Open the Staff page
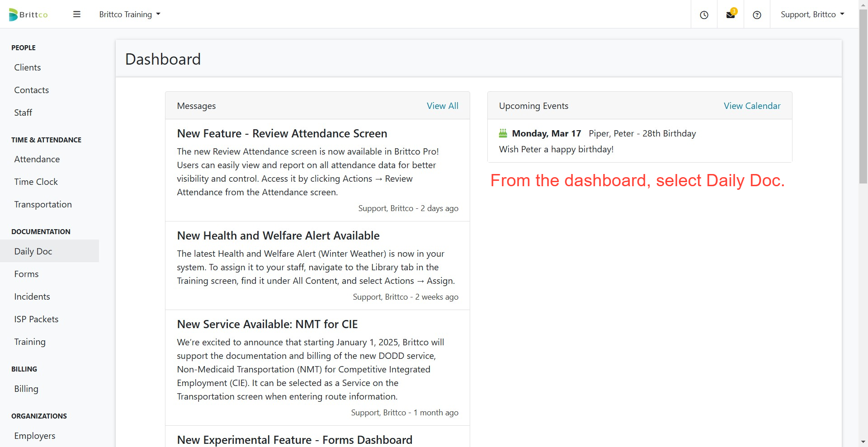Viewport: 868px width, 447px height. click(x=23, y=113)
